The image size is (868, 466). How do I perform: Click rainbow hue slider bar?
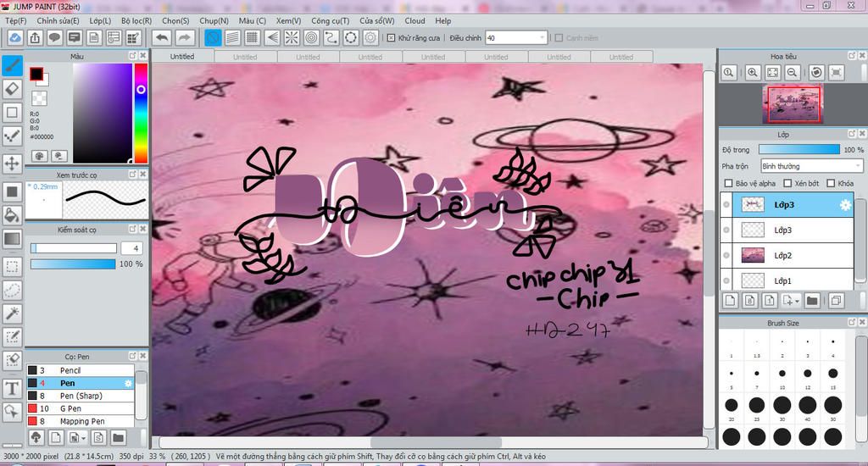pos(141,113)
